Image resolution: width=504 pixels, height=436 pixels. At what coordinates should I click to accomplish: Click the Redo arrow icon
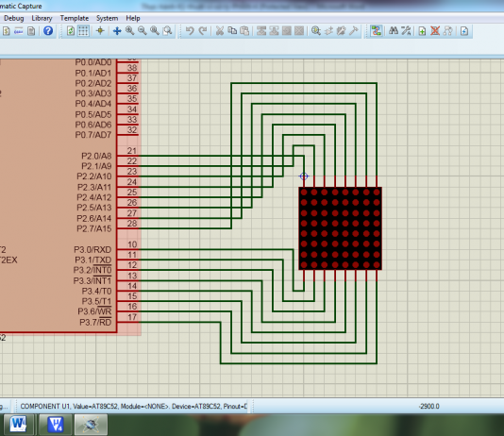tap(203, 31)
